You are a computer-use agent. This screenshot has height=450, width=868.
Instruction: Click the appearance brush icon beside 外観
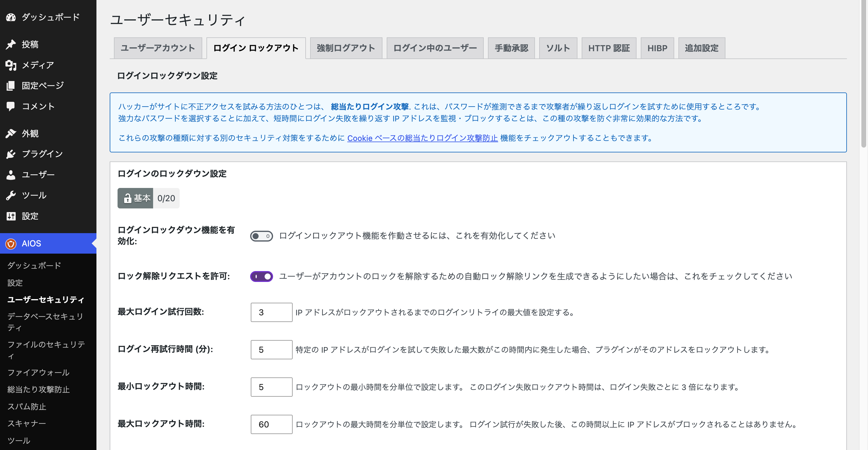tap(11, 134)
